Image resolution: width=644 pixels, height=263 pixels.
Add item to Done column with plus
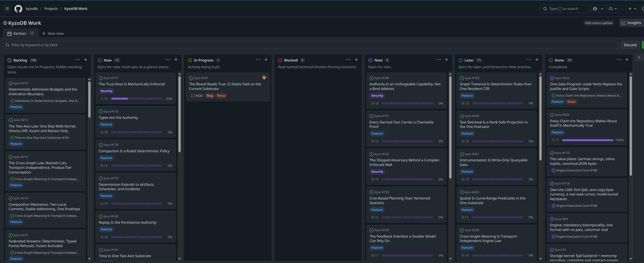pyautogui.click(x=627, y=60)
